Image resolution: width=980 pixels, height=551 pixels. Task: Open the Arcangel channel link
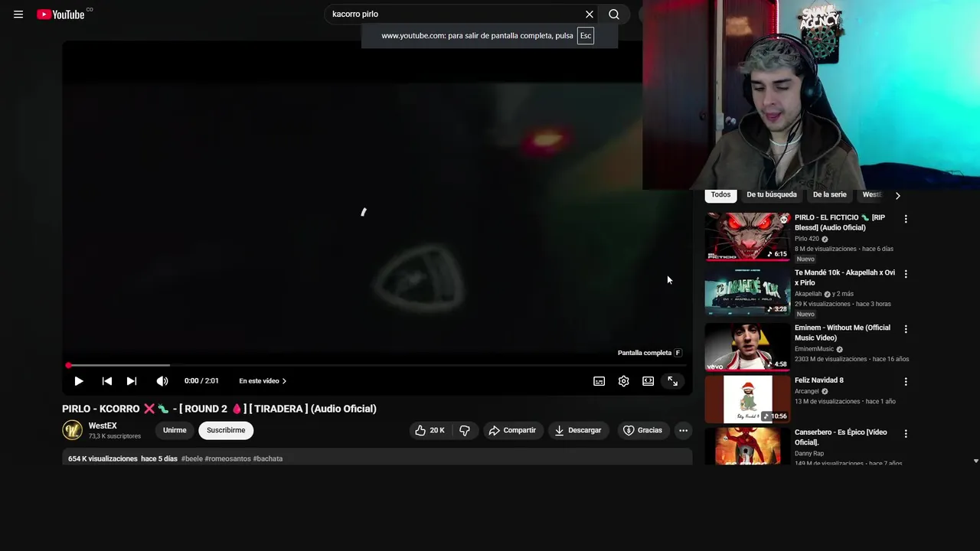[x=807, y=391]
